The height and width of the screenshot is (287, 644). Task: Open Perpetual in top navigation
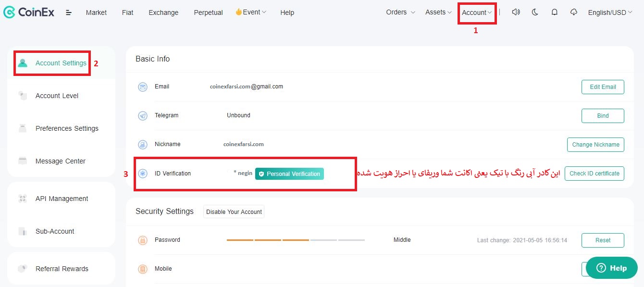[208, 12]
